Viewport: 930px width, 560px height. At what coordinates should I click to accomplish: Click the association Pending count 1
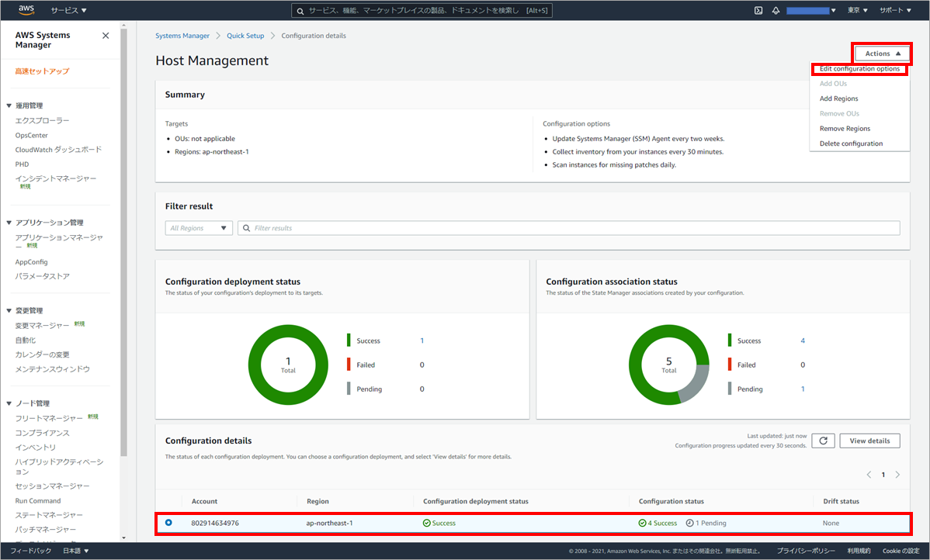coord(803,389)
